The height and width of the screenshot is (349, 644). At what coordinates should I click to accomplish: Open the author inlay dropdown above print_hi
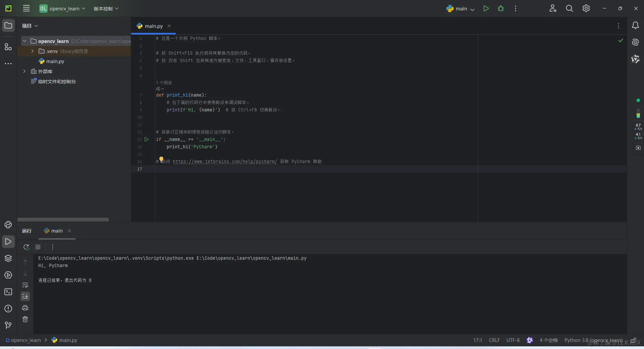[x=160, y=89]
